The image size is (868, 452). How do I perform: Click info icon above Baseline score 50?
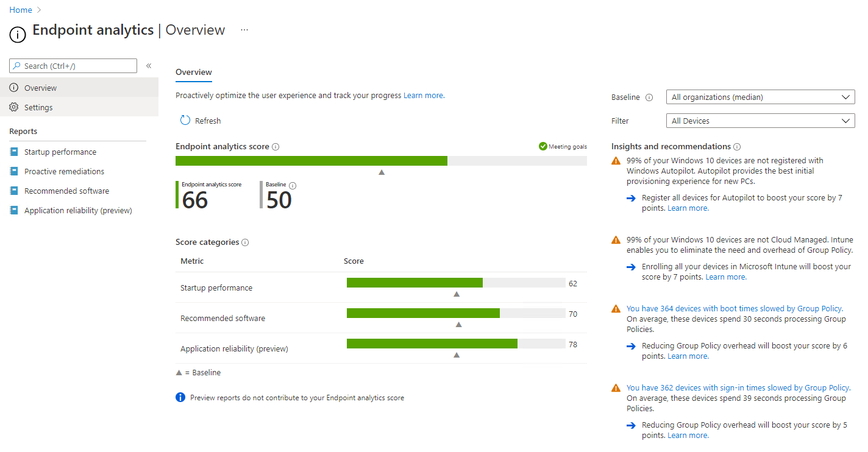tap(293, 186)
